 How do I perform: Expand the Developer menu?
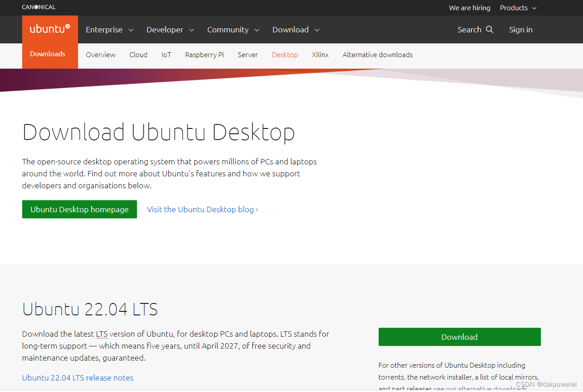(x=170, y=30)
